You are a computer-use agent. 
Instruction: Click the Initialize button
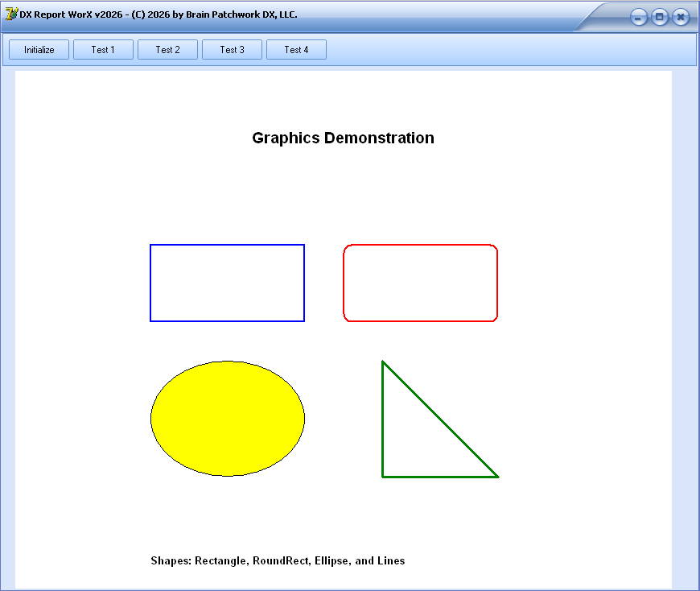point(39,50)
